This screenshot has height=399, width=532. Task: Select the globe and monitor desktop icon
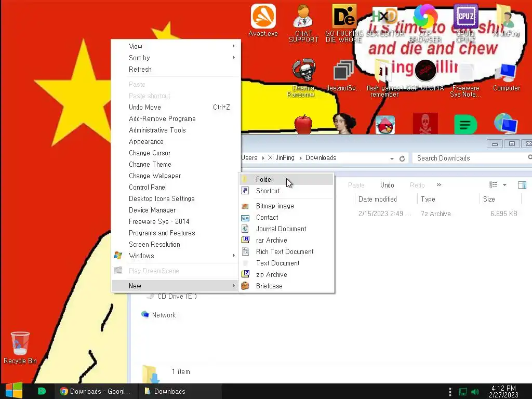(x=506, y=124)
